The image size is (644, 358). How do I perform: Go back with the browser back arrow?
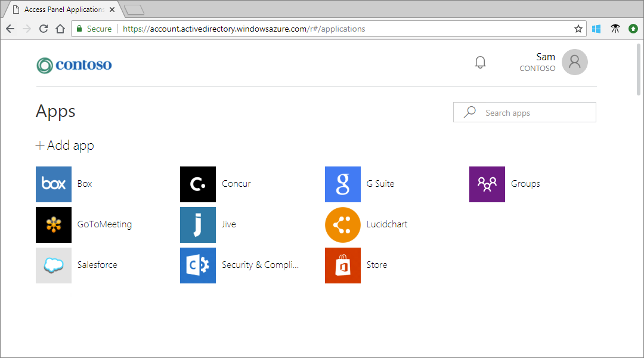pyautogui.click(x=10, y=29)
